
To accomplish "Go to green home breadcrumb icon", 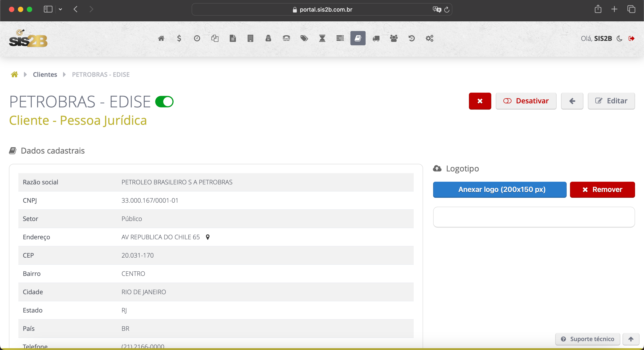I will click(x=14, y=74).
